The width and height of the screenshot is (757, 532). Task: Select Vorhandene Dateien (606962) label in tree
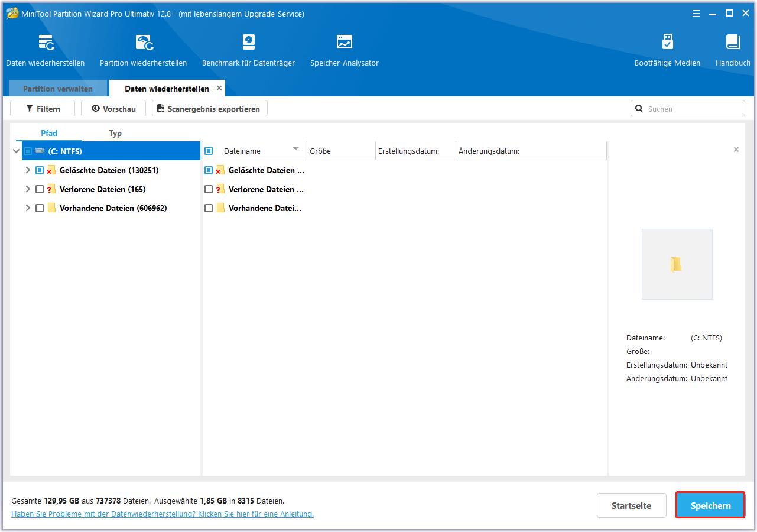(113, 208)
